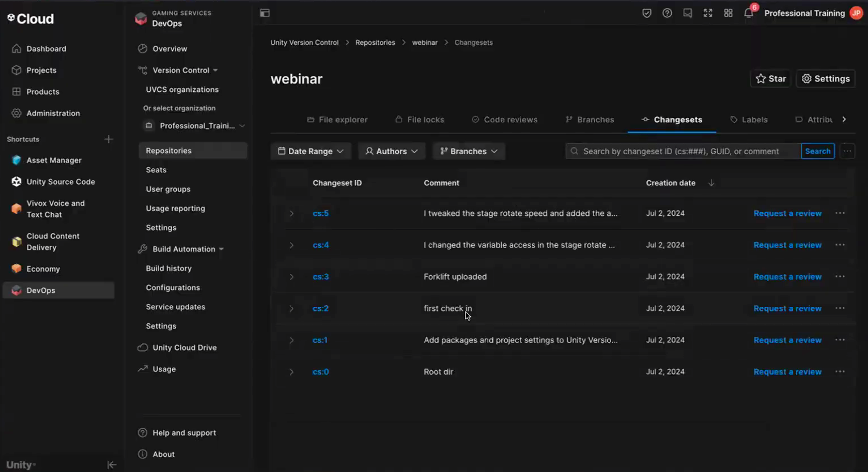This screenshot has width=868, height=472.
Task: Open Seats page
Action: point(156,170)
